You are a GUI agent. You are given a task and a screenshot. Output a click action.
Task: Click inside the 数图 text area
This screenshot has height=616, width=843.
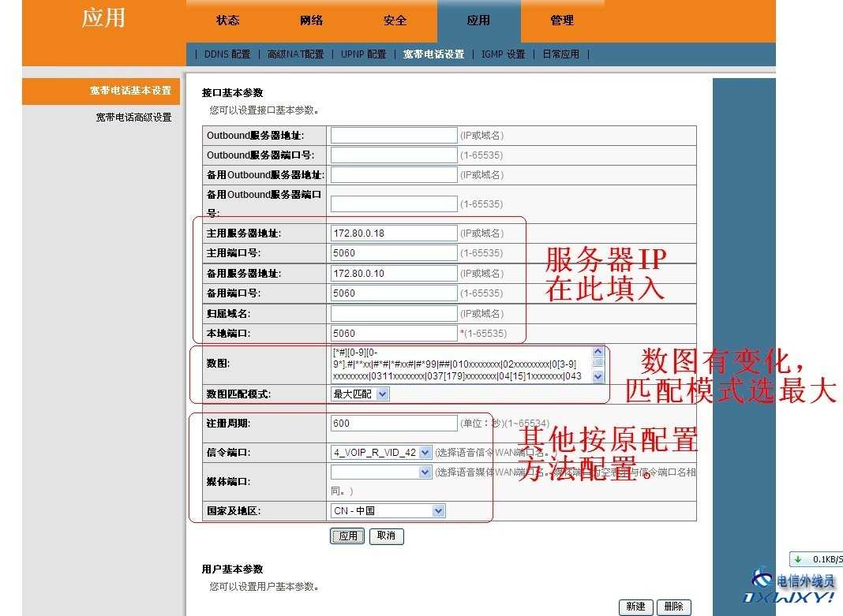point(461,364)
